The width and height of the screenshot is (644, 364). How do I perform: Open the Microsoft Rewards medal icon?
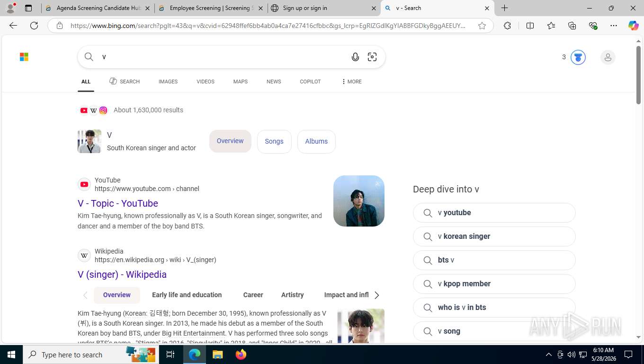click(x=578, y=57)
